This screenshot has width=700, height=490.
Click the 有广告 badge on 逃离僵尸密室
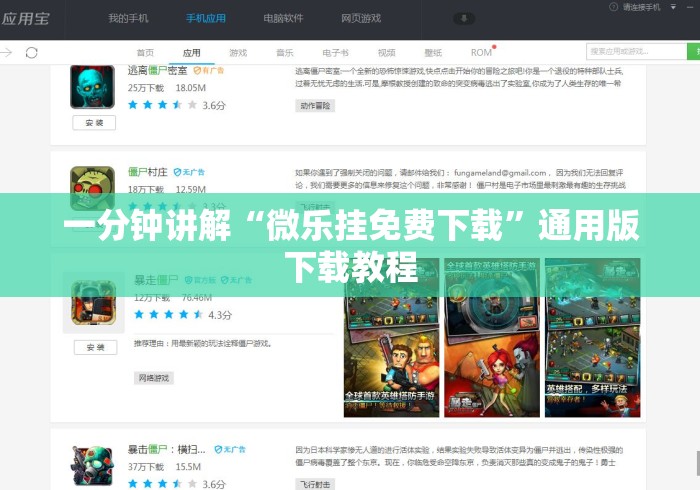(208, 71)
